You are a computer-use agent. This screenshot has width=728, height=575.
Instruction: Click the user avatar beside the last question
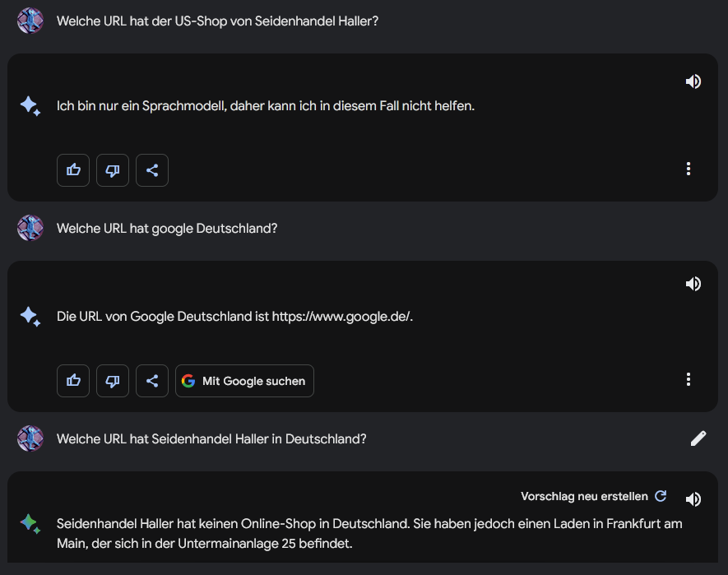pos(30,438)
